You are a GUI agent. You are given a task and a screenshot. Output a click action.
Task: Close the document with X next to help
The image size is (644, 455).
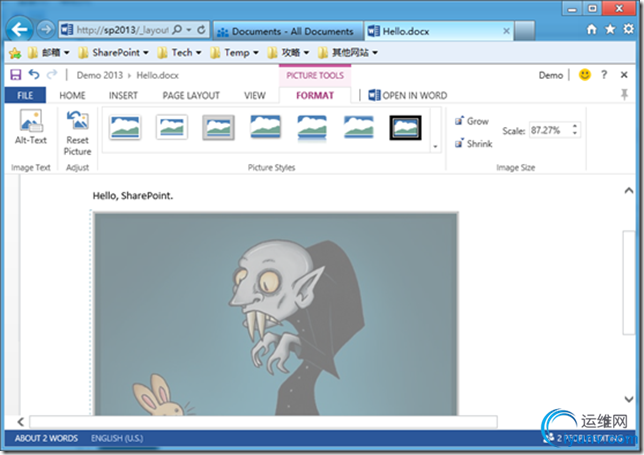tap(624, 75)
